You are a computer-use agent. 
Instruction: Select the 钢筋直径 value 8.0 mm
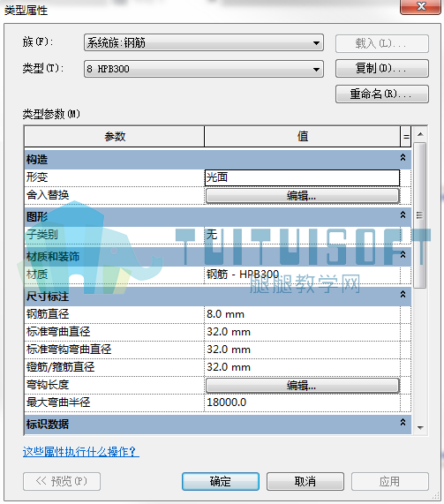302,314
